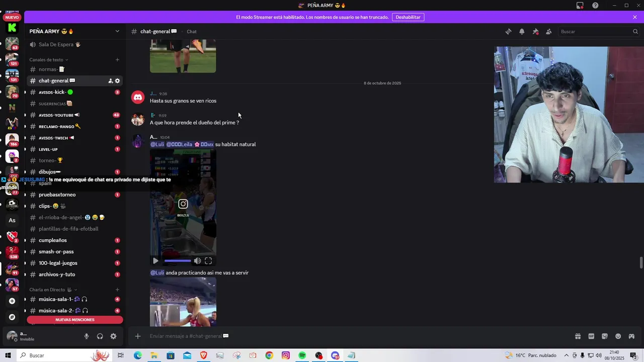Create channel in Canales de texto category
Viewport: 644px width, 362px height.
pyautogui.click(x=117, y=60)
